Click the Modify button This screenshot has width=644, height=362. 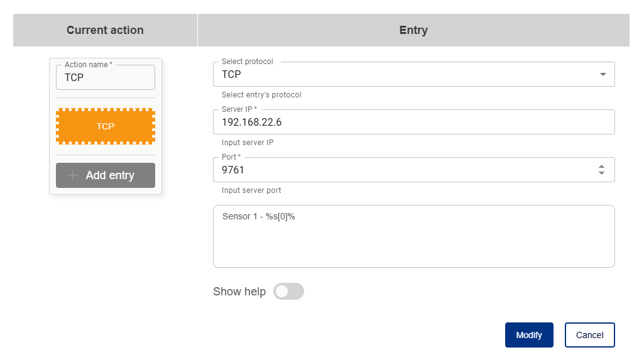pyautogui.click(x=529, y=335)
